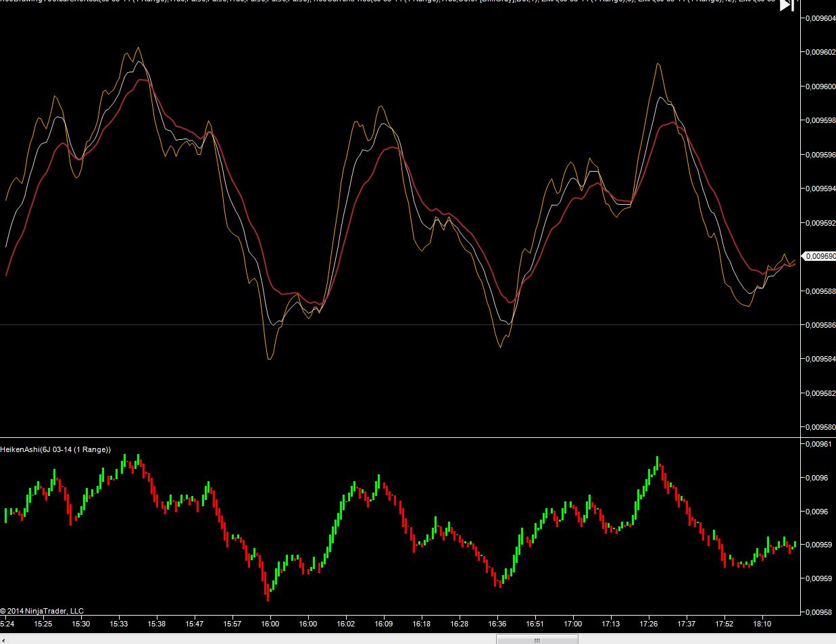Screen dimensions: 836x644
Task: Click the 17:13 time axis label
Action: coord(611,624)
